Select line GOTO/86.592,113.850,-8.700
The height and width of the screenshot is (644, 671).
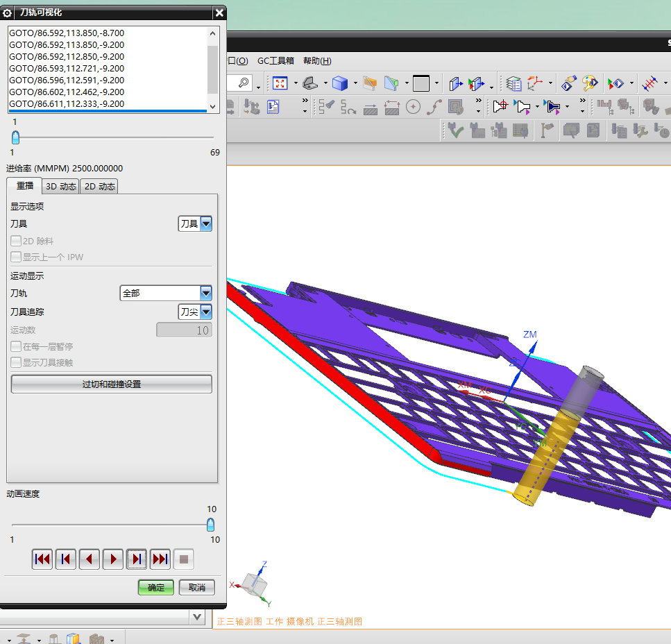click(67, 33)
